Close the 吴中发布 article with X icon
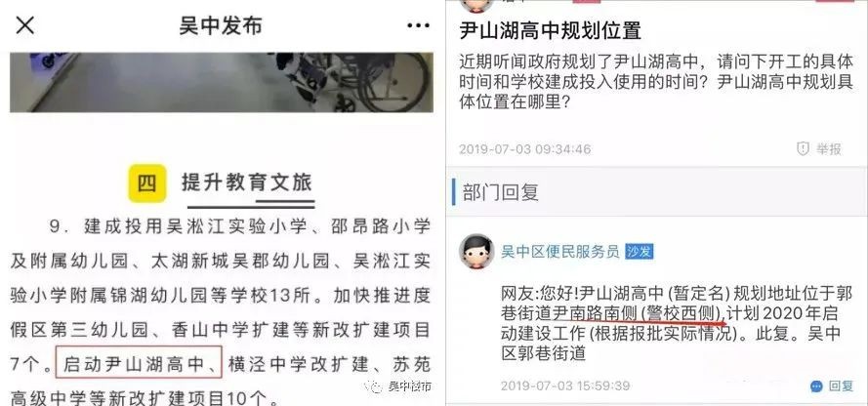This screenshot has height=406, width=868. [x=25, y=25]
